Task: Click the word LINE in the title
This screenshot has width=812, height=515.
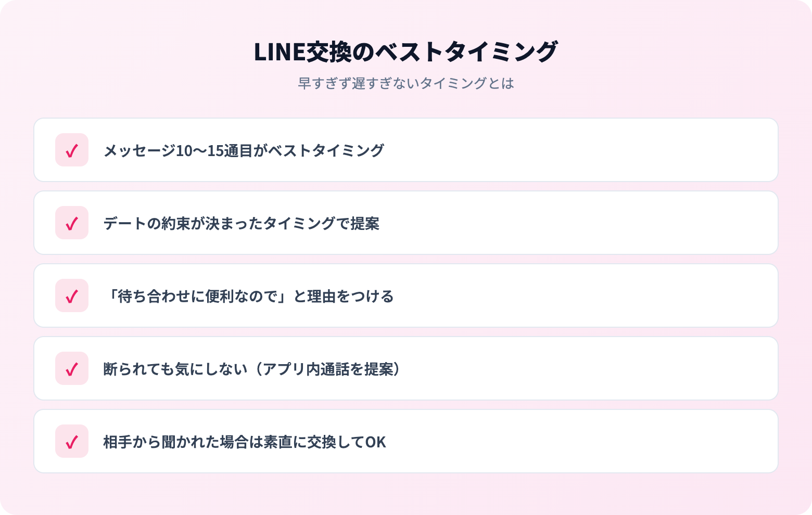Action: coord(280,51)
